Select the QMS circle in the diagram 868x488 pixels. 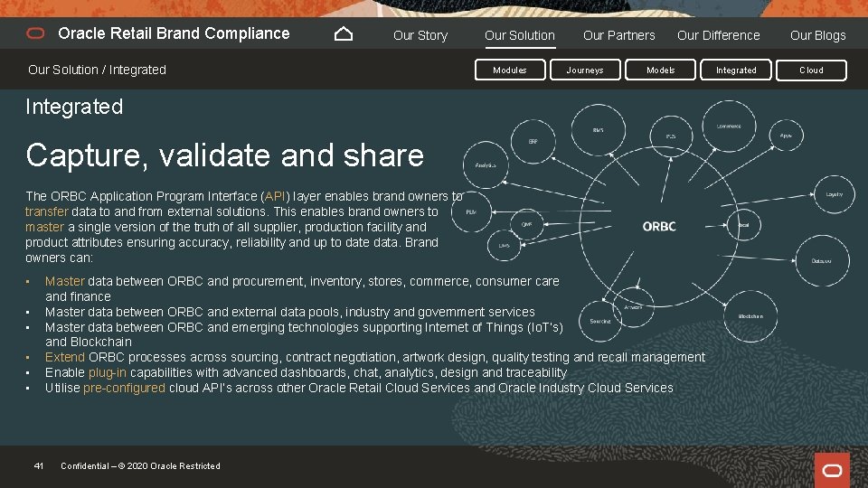pyautogui.click(x=526, y=224)
